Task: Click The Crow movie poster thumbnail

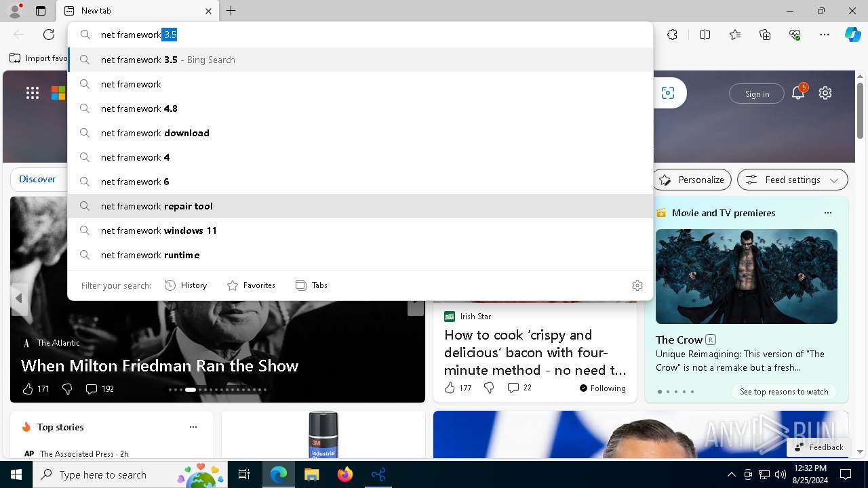Action: (746, 277)
